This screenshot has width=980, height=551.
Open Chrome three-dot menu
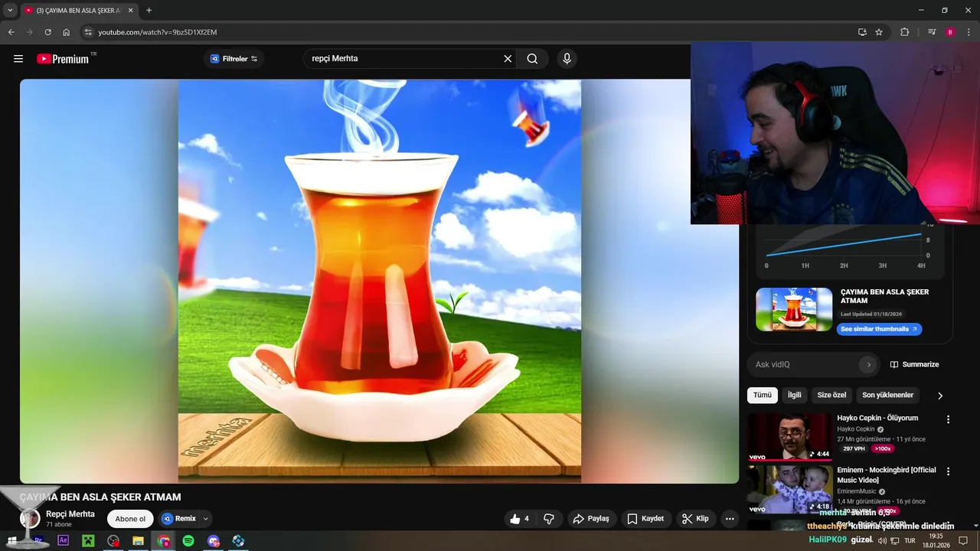[969, 32]
